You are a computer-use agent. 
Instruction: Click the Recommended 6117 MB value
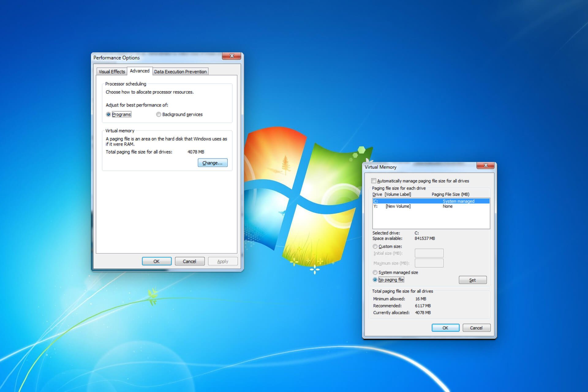point(423,306)
